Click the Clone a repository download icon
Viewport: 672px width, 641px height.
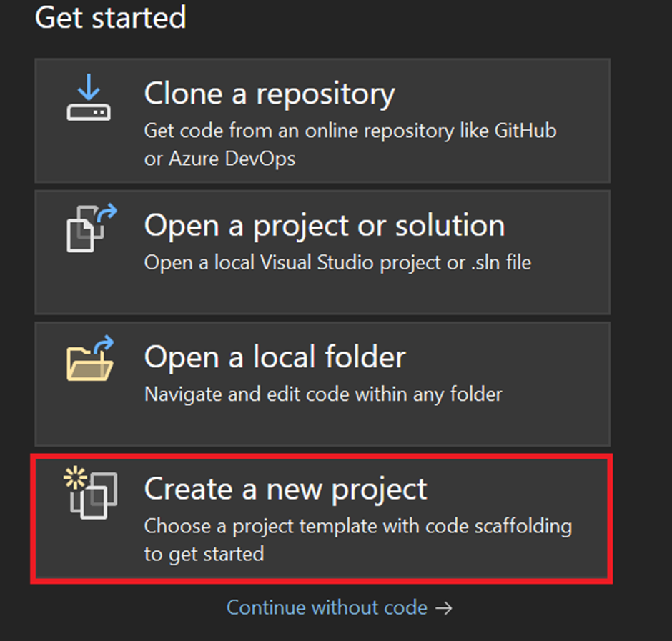(x=89, y=97)
